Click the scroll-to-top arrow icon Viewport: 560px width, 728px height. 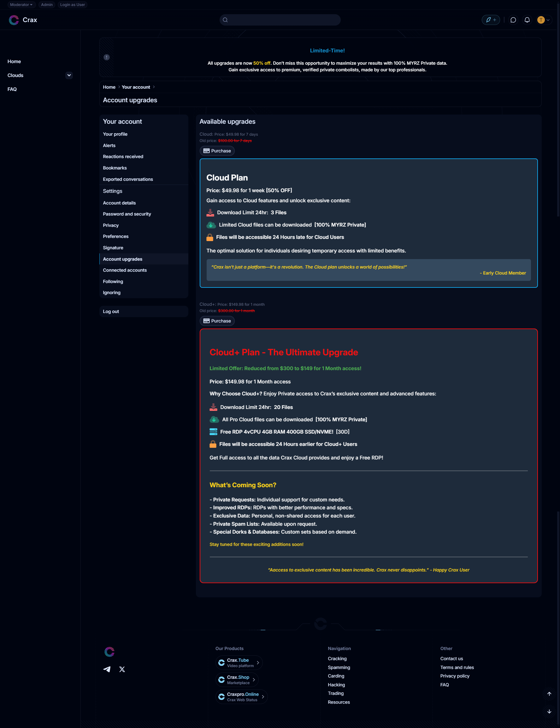coord(549,694)
